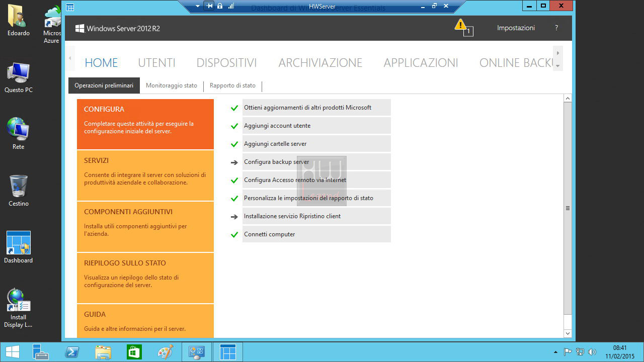644x362 pixels.
Task: Select Monitoraggio stato tab
Action: [x=172, y=86]
